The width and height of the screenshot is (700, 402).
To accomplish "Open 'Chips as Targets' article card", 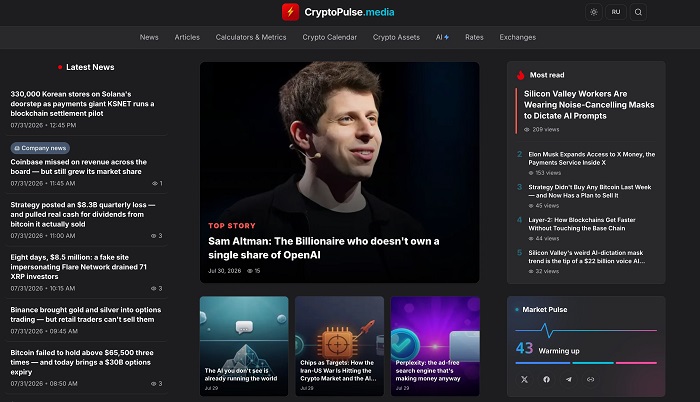I will click(339, 346).
